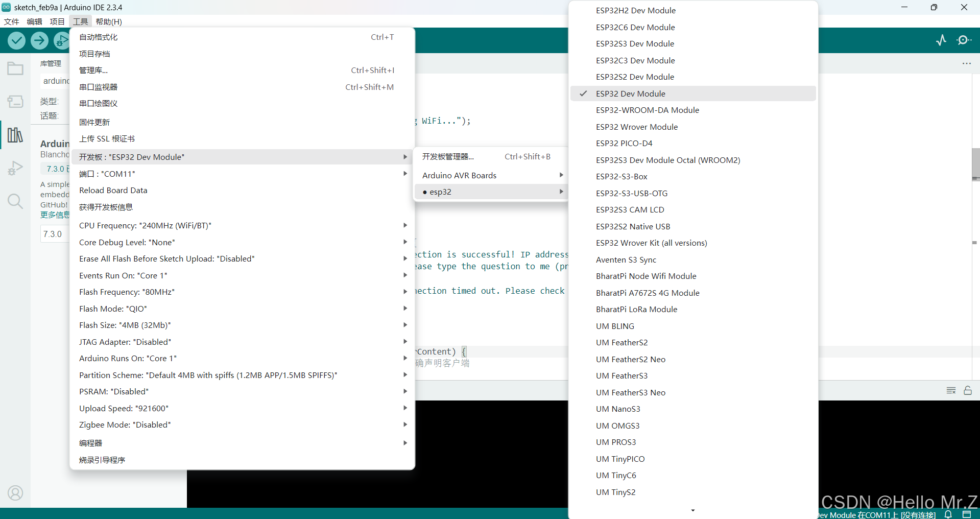Select ESP32S2 Dev Module board
Image resolution: width=980 pixels, height=519 pixels.
[x=693, y=77]
